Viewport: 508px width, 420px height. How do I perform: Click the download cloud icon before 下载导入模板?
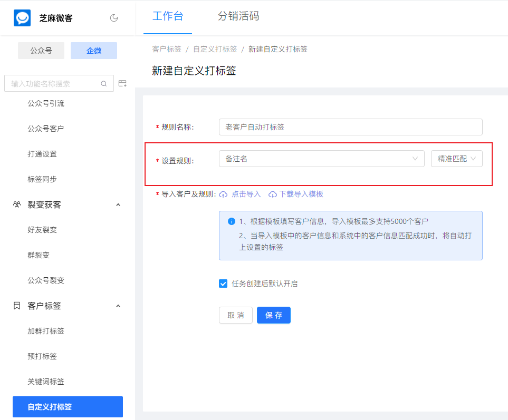[x=273, y=194]
